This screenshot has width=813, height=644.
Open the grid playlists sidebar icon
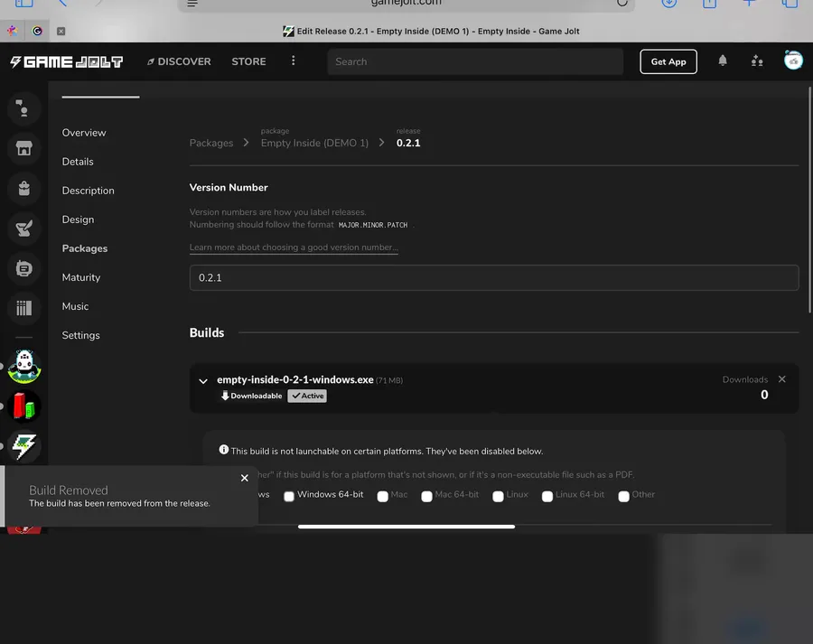click(x=23, y=308)
